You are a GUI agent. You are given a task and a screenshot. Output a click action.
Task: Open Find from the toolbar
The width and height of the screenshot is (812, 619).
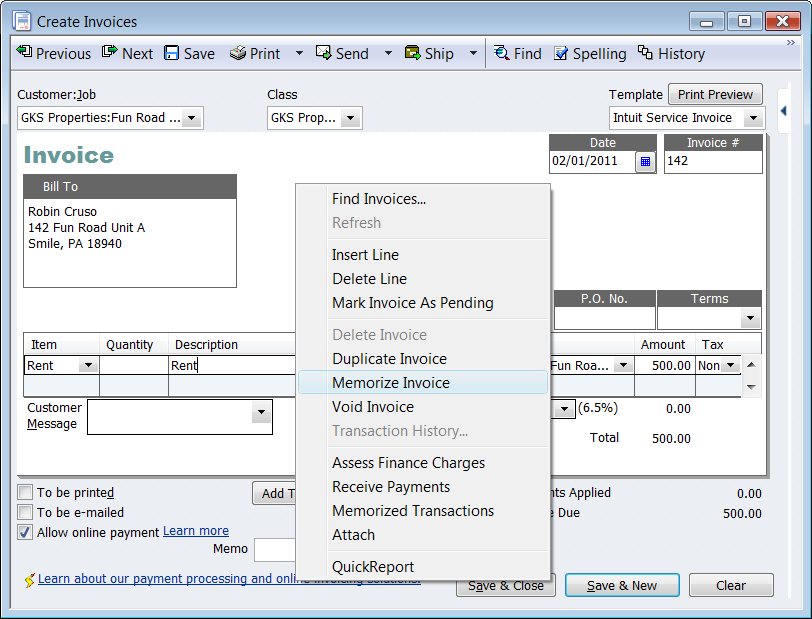[x=501, y=53]
